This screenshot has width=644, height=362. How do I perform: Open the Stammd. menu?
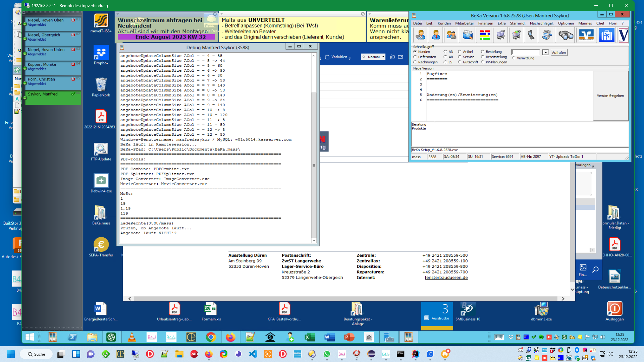tap(518, 23)
